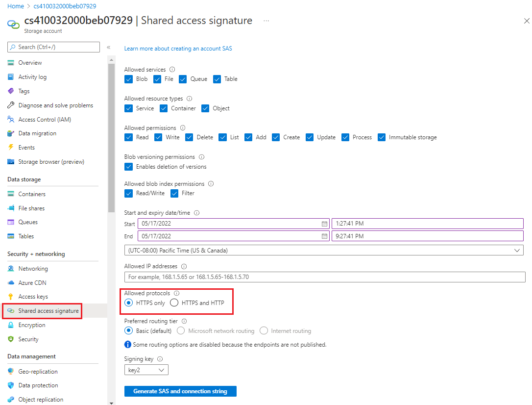Click the Data protection shield icon
This screenshot has width=532, height=405.
pyautogui.click(x=11, y=385)
